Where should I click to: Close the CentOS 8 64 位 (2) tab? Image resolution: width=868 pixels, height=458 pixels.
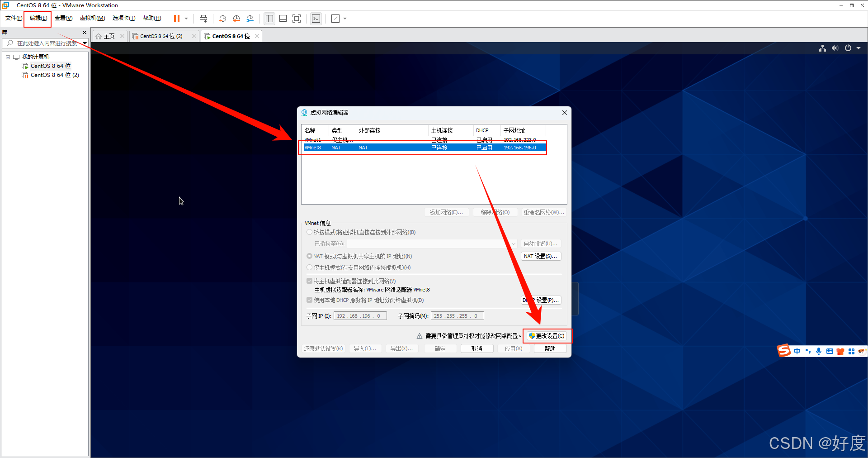click(194, 36)
